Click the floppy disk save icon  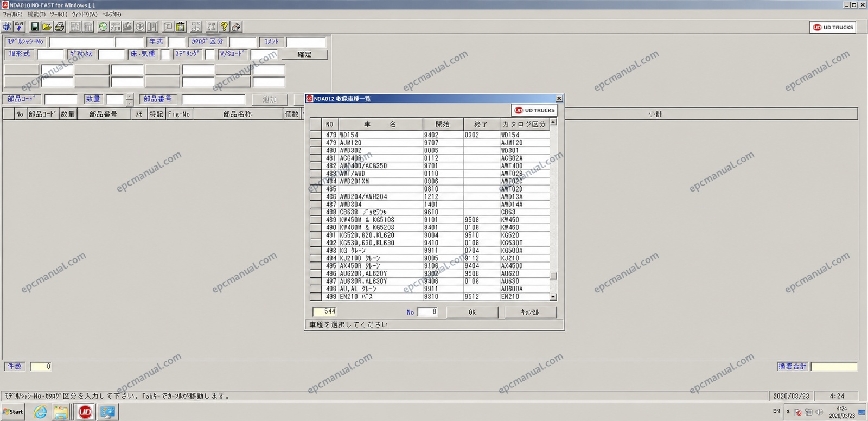[35, 27]
